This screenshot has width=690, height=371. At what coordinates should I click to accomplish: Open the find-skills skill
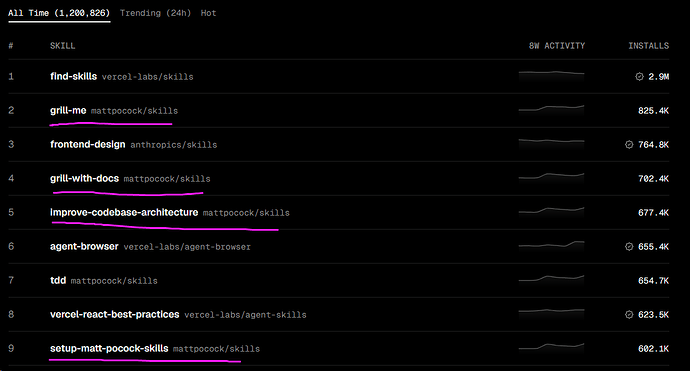pos(73,76)
